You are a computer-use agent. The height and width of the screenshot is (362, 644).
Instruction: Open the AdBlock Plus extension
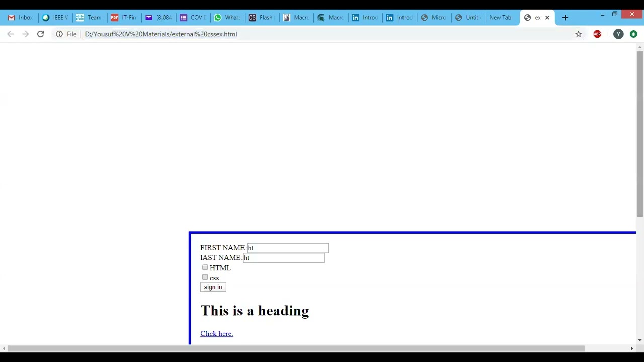[597, 34]
